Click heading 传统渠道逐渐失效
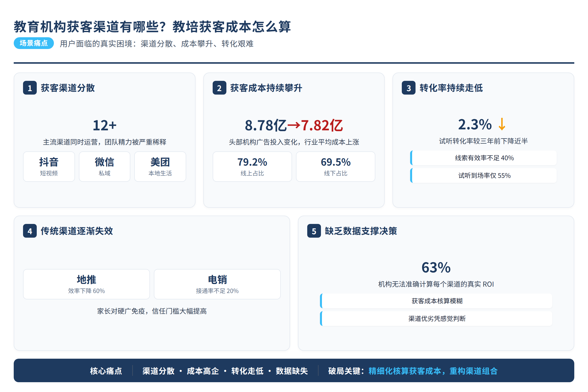 point(77,231)
